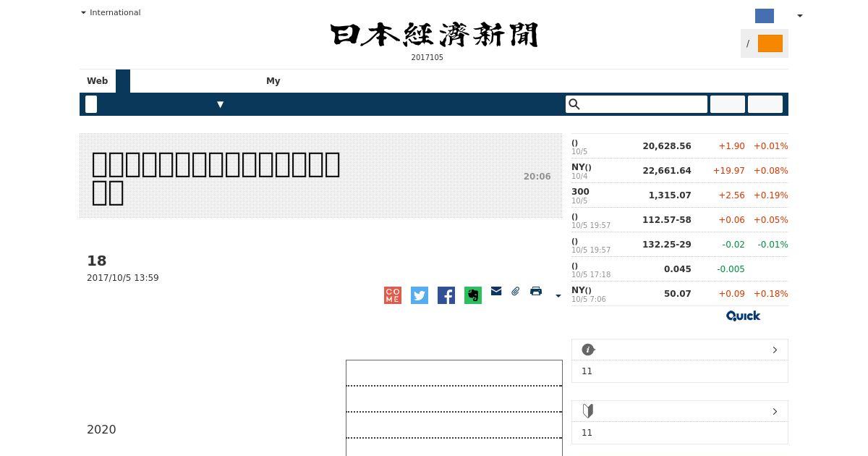
Task: Click the NY() 22,661.64 value
Action: tap(667, 171)
